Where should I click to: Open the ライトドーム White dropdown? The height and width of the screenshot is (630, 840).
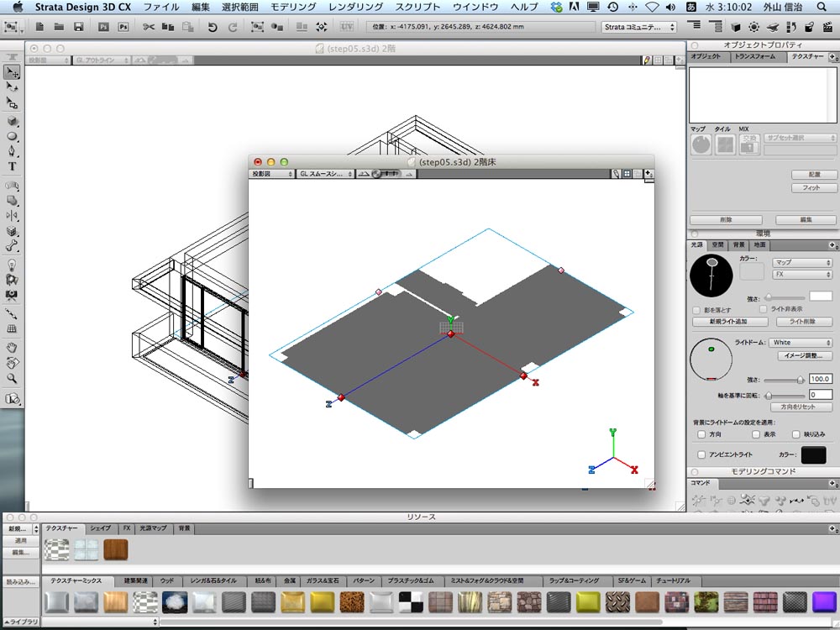coord(801,343)
